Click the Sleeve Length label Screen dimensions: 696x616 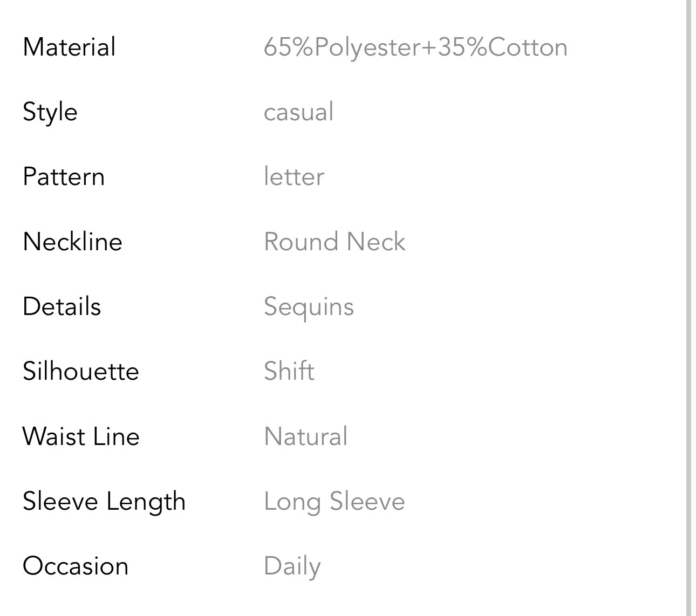pyautogui.click(x=104, y=502)
